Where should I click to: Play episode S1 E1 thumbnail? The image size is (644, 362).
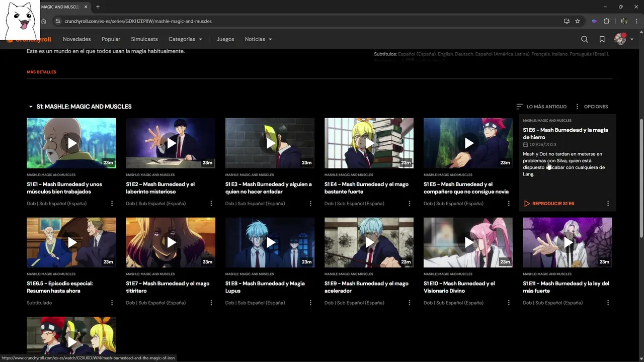[x=71, y=143]
